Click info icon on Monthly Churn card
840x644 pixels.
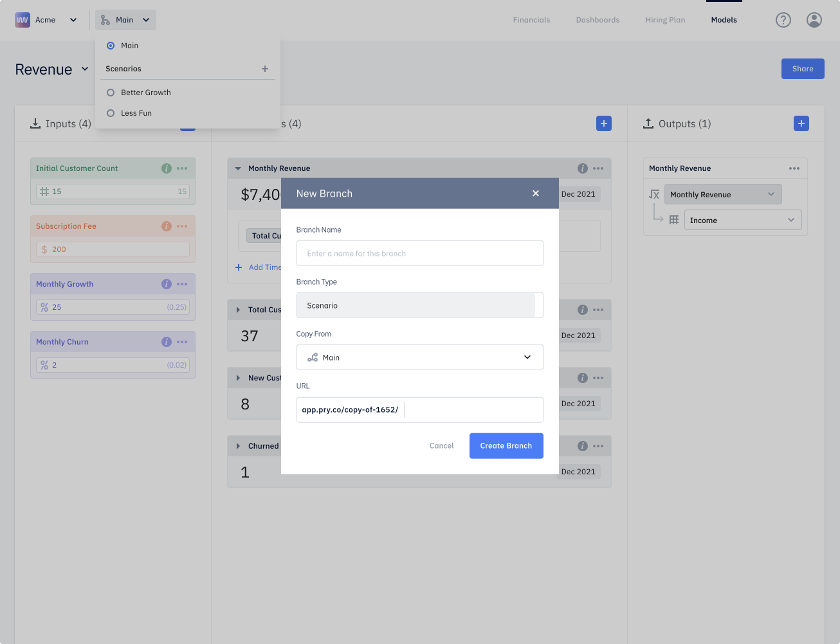(167, 342)
